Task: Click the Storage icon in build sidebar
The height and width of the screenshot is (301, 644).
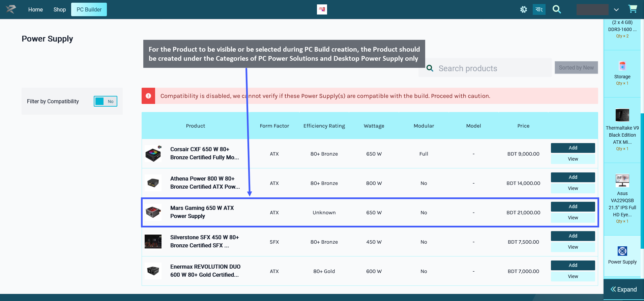Action: (x=622, y=66)
